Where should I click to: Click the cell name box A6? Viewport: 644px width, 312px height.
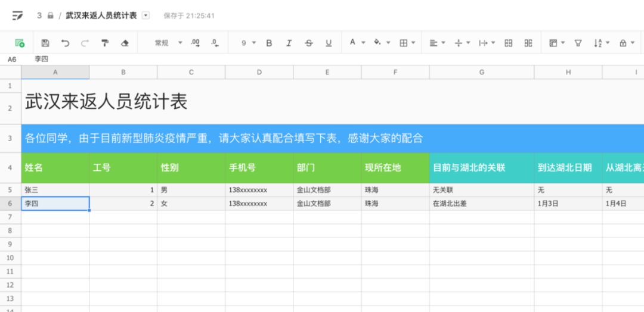(x=12, y=60)
